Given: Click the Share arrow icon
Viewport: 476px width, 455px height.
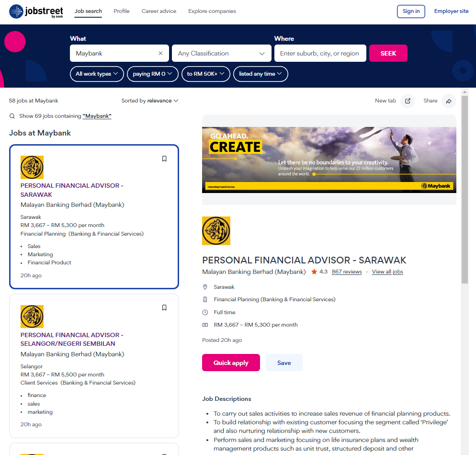Looking at the screenshot, I should point(449,101).
